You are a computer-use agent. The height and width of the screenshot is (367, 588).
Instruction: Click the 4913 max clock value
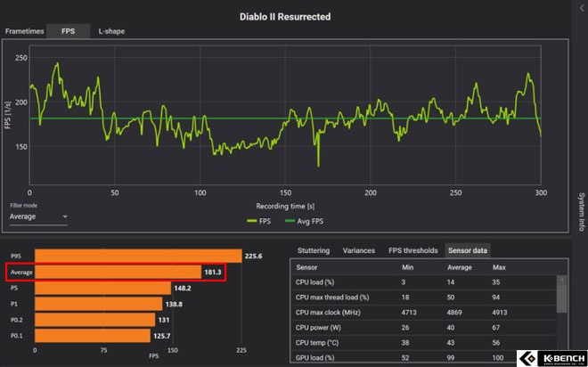click(x=500, y=313)
